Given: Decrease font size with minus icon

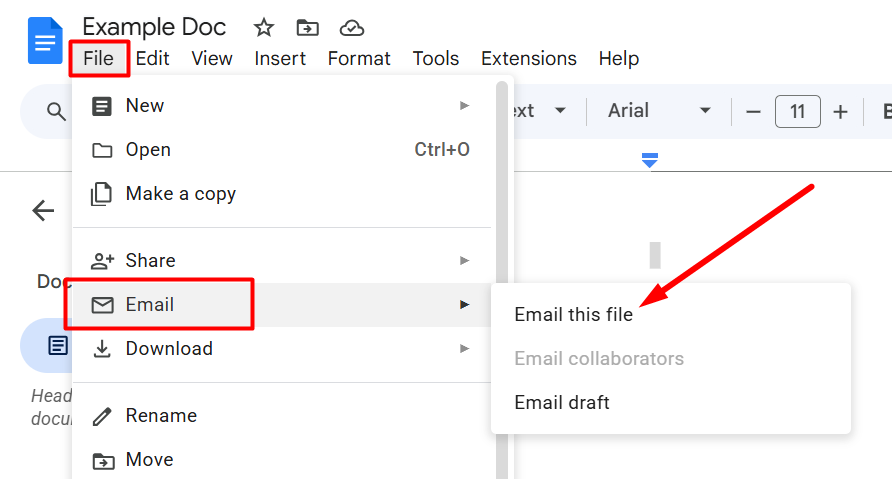Looking at the screenshot, I should [x=754, y=111].
